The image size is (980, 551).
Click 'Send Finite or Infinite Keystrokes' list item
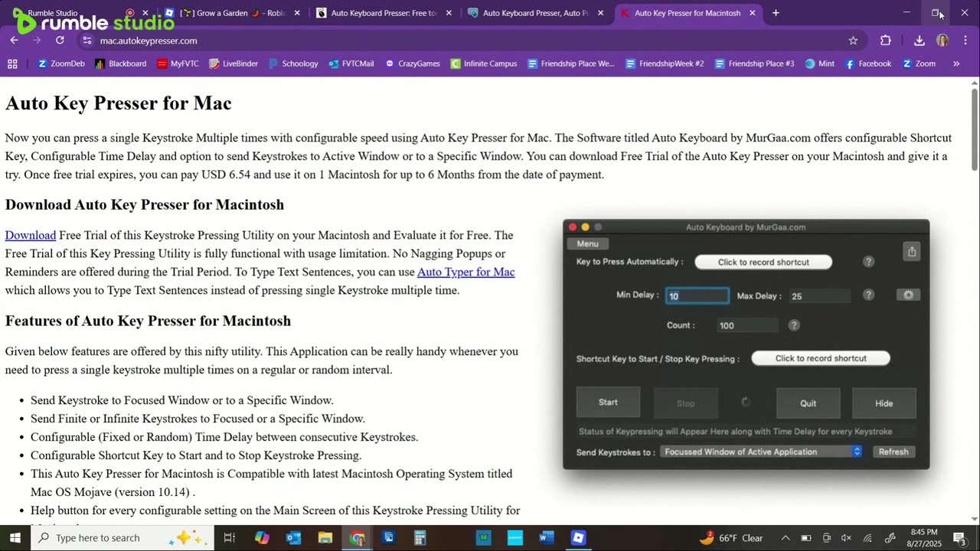click(x=198, y=419)
